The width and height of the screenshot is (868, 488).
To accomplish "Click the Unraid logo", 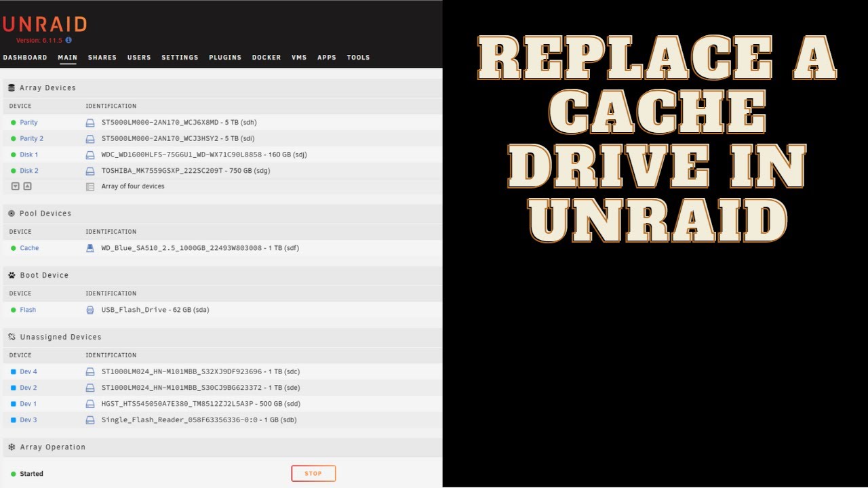I will tap(44, 24).
